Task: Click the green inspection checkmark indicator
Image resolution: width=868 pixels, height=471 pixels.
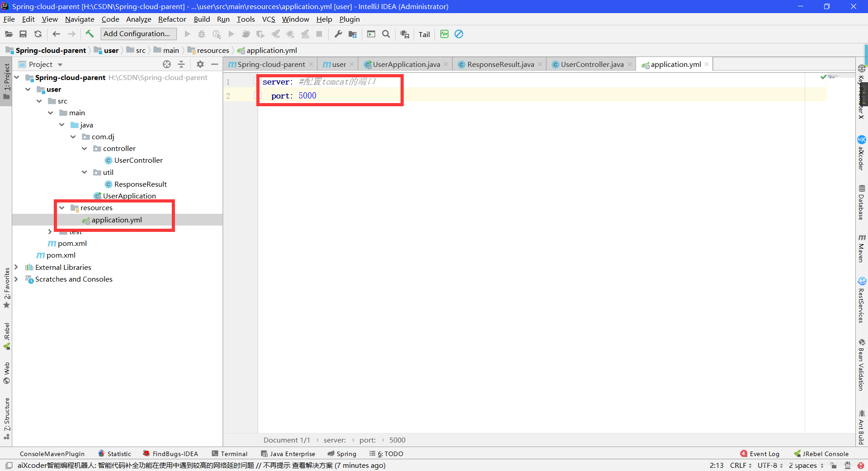Action: point(823,77)
